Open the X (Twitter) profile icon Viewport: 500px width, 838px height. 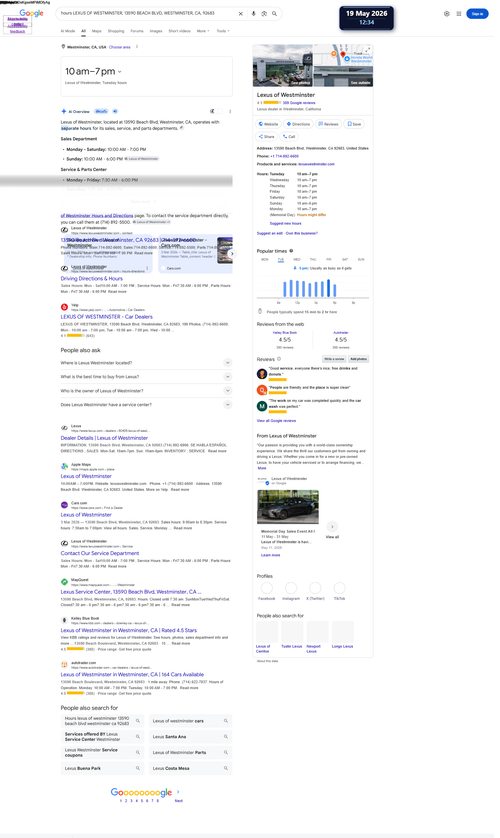[315, 588]
